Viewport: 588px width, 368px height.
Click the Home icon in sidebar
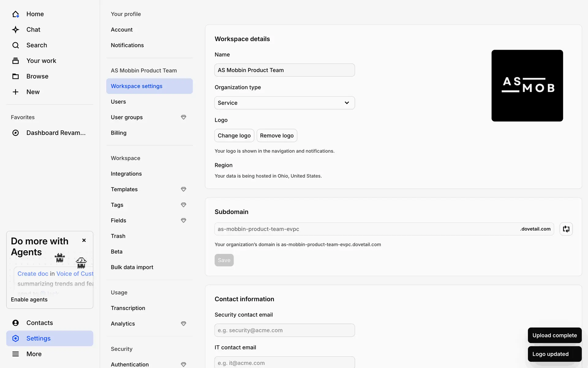tap(15, 14)
